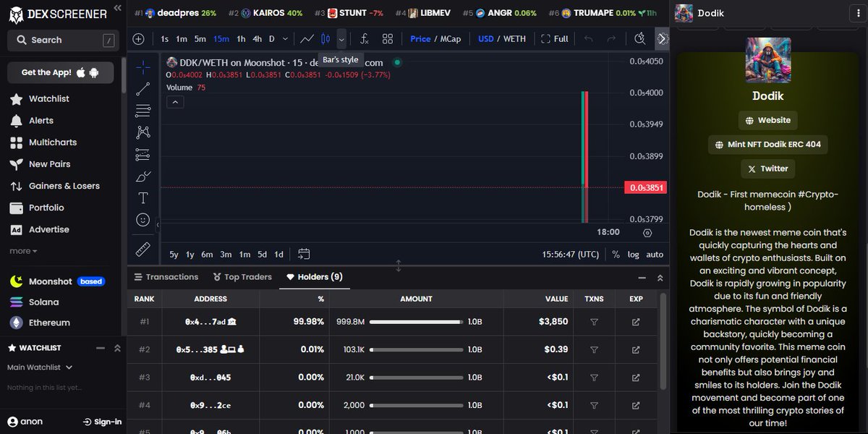
Task: Select the 1h timeframe
Action: coord(242,39)
